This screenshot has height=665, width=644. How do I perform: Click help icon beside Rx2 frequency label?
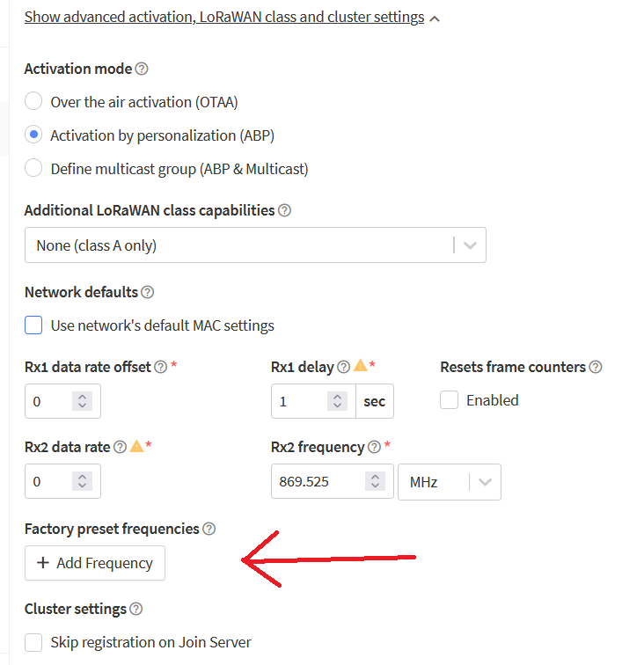click(374, 447)
